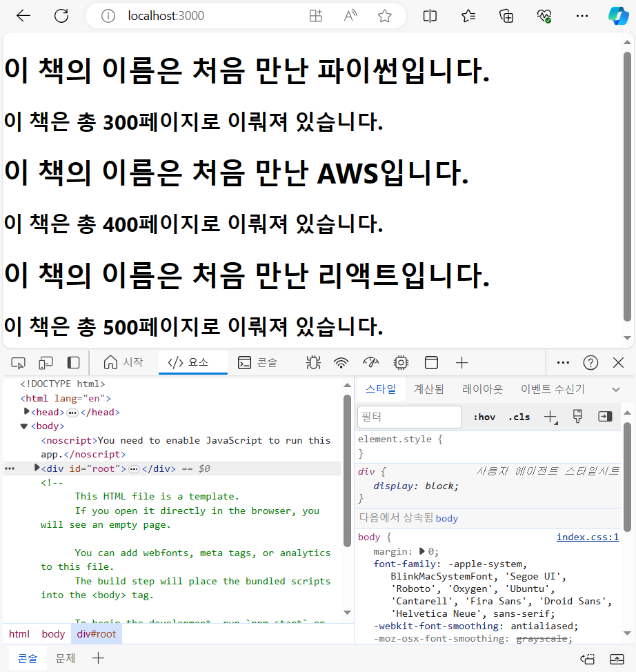Select body in the breadcrumb
636x672 pixels.
(x=53, y=634)
